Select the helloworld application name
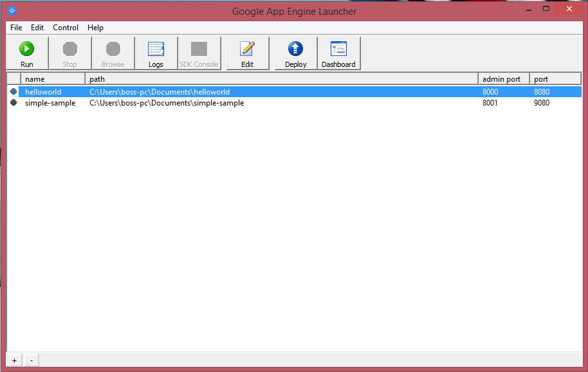Screen dimensions: 588x372 tap(43, 92)
